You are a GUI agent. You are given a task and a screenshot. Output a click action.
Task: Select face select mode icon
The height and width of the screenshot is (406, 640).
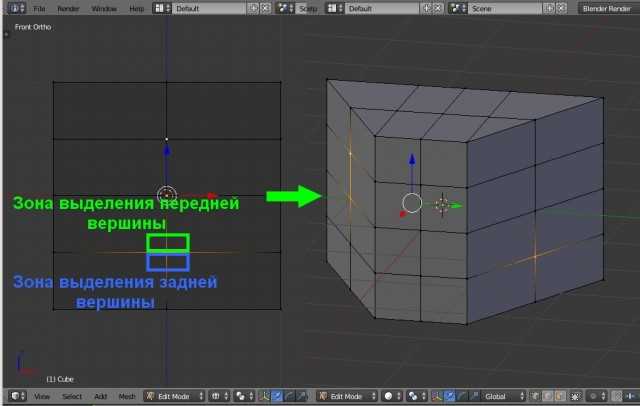point(560,396)
